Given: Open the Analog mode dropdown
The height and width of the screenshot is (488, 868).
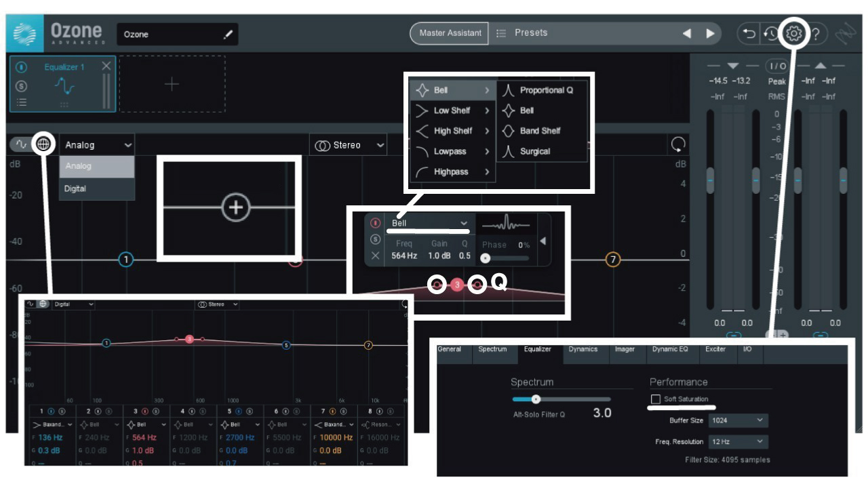Looking at the screenshot, I should pyautogui.click(x=97, y=145).
